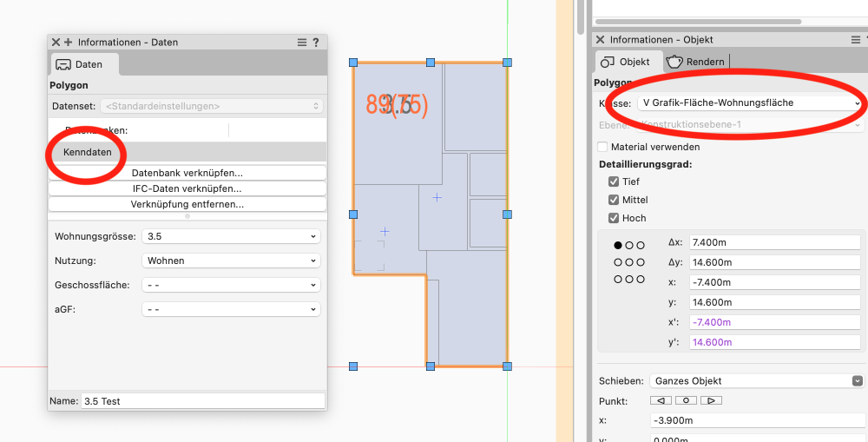Screen dimensions: 868x442
Task: Click the help question mark in Daten panel
Action: (316, 42)
